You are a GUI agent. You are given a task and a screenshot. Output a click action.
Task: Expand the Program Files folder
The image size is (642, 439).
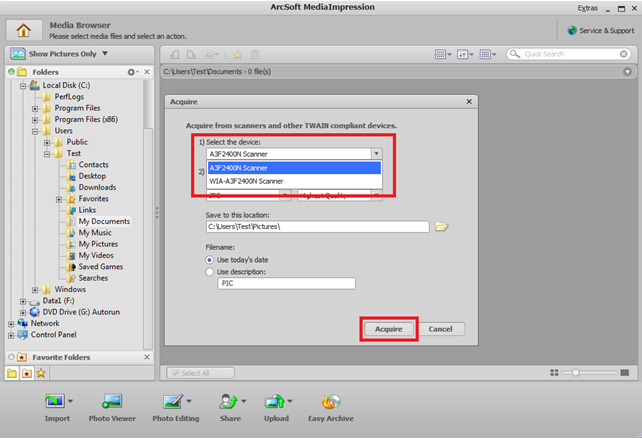coord(35,109)
